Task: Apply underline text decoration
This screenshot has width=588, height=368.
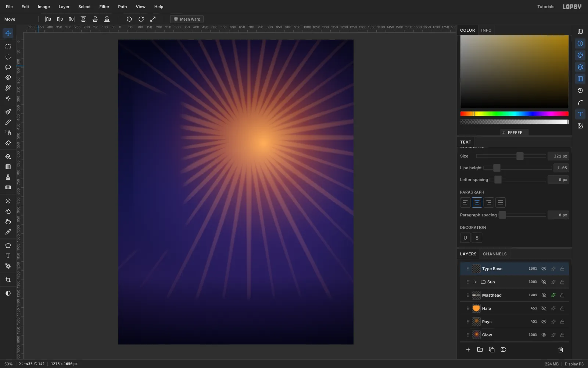Action: 465,238
